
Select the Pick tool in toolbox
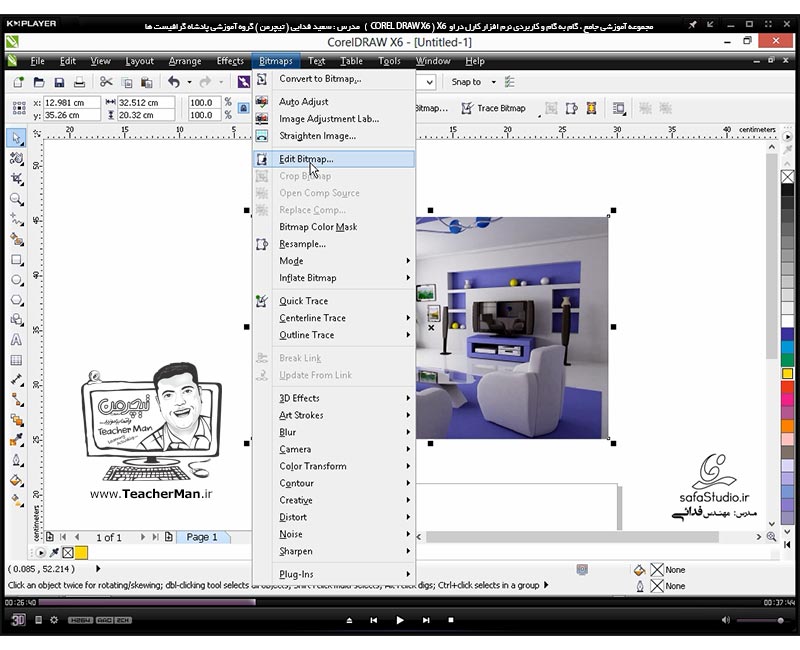point(16,138)
